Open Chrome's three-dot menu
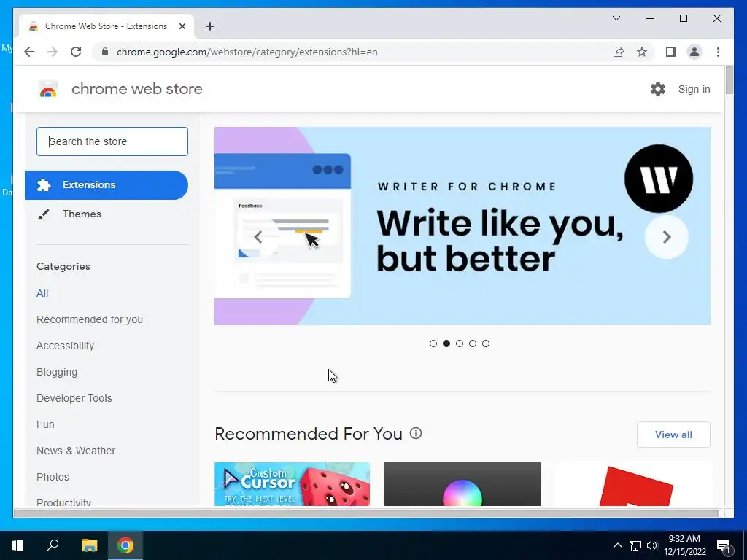Viewport: 747px width, 560px height. pyautogui.click(x=718, y=52)
